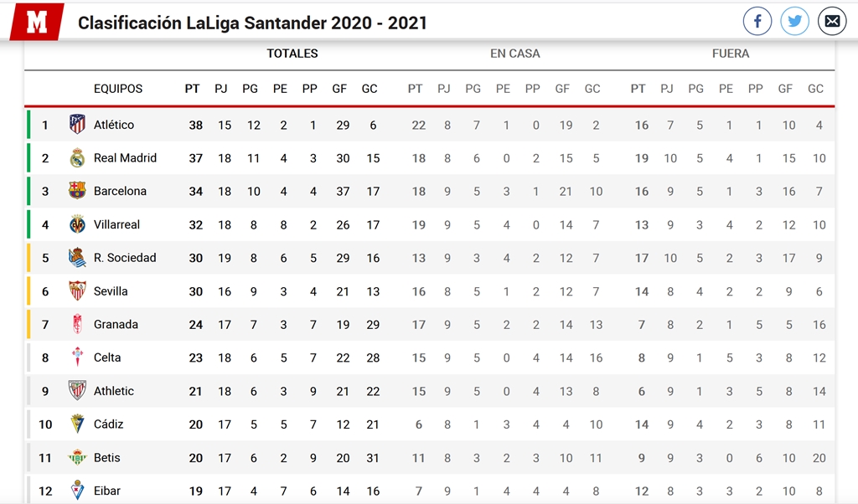Select the FUERA column group header

tap(731, 54)
